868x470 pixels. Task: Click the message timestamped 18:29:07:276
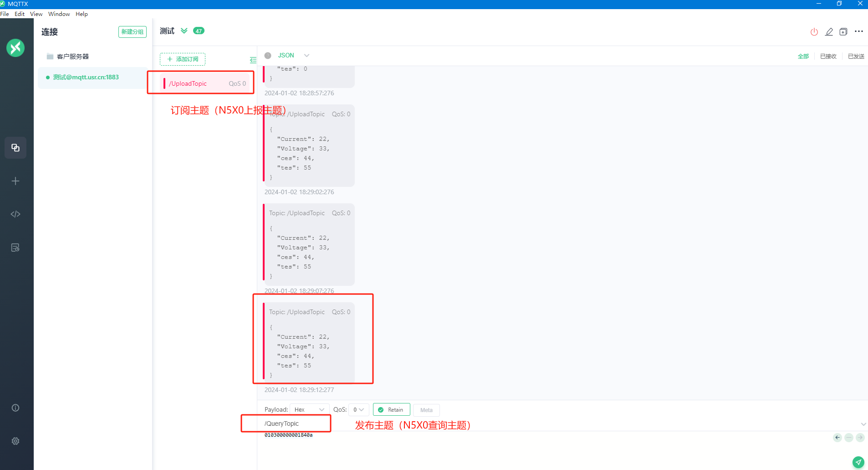tap(309, 245)
